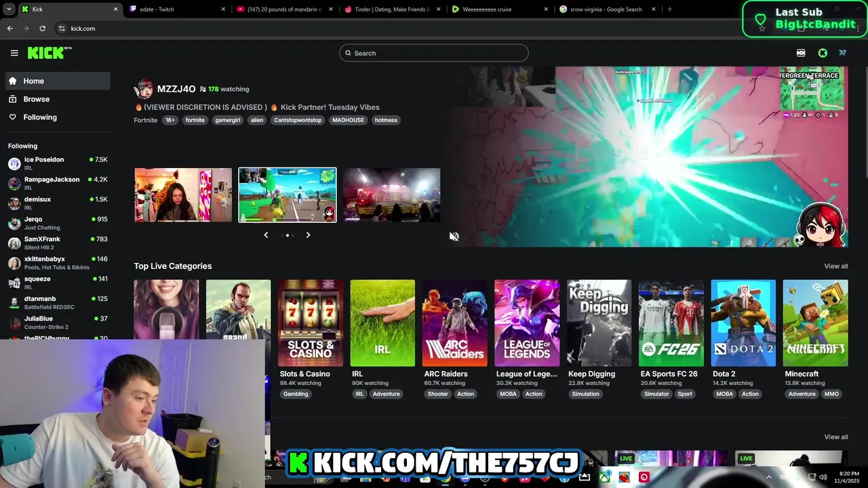The width and height of the screenshot is (868, 488).
Task: Click MZZJ4O streamer avatar
Action: pyautogui.click(x=144, y=89)
